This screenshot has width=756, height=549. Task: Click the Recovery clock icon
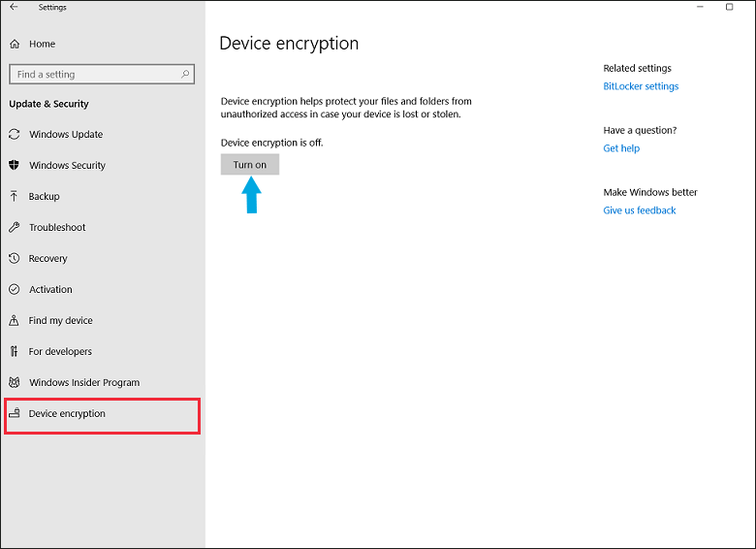coord(14,258)
